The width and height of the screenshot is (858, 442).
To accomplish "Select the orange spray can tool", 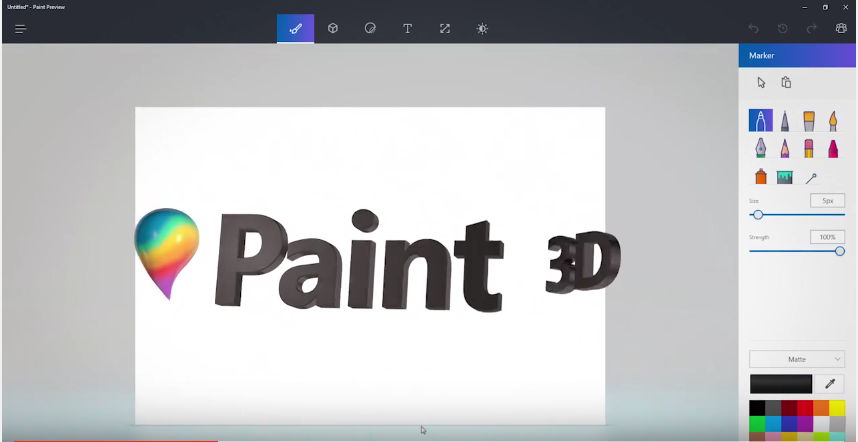I will point(761,176).
